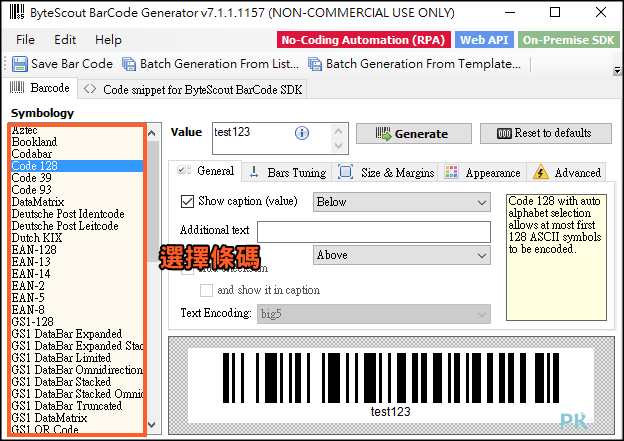Open the General settings tab
The height and width of the screenshot is (441, 624).
click(205, 171)
